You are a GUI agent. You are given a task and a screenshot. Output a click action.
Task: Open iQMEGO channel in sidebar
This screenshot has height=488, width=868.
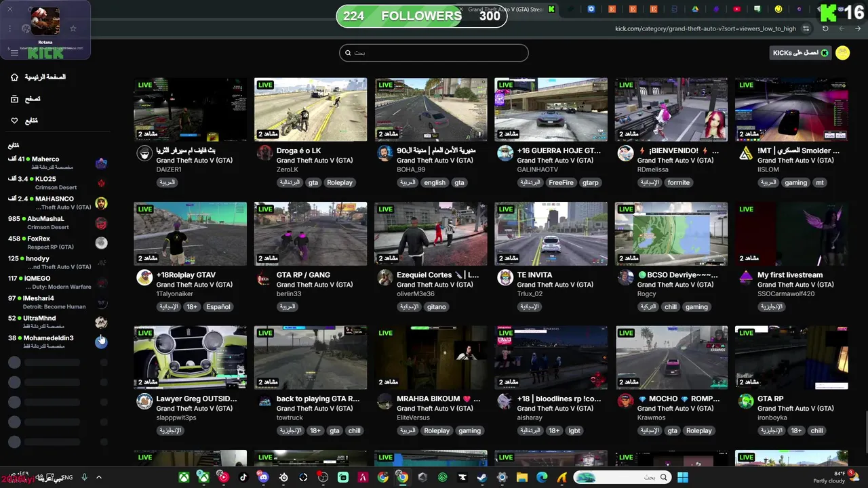coord(58,283)
